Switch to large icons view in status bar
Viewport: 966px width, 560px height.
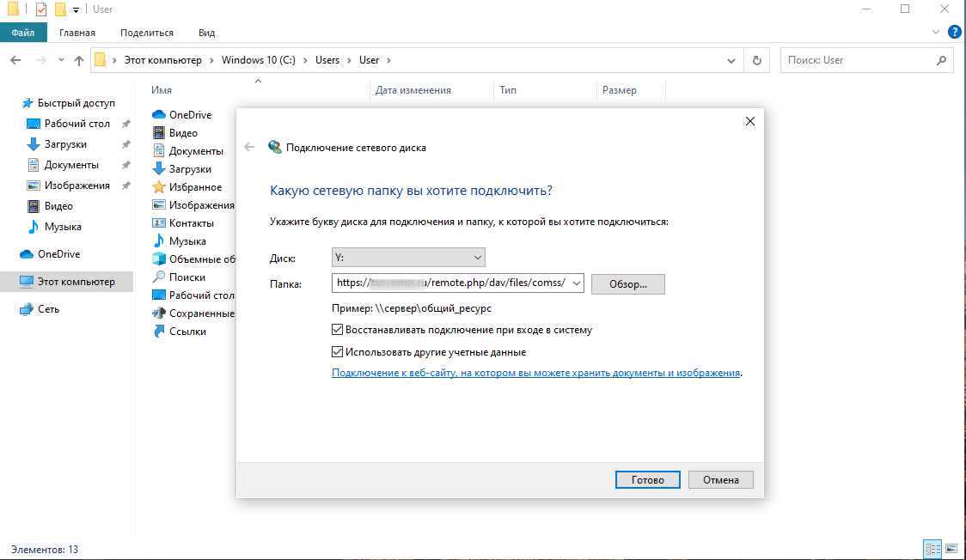coord(952,548)
